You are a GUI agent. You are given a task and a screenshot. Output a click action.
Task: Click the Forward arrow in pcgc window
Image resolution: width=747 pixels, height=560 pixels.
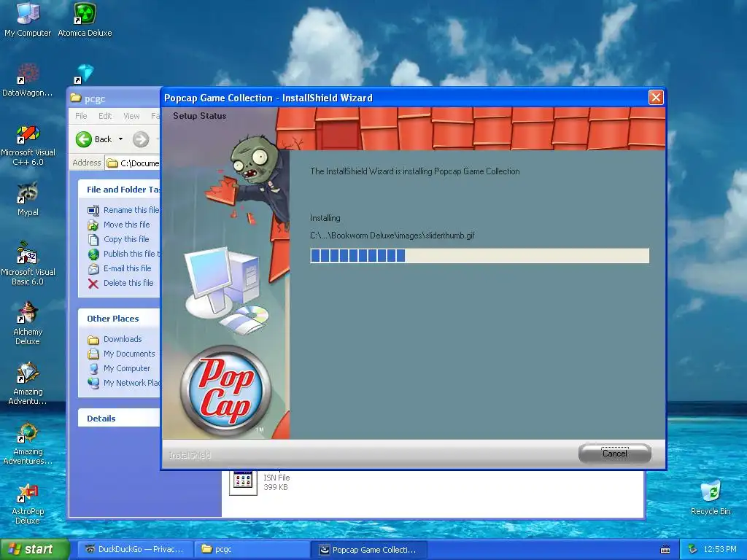tap(141, 139)
